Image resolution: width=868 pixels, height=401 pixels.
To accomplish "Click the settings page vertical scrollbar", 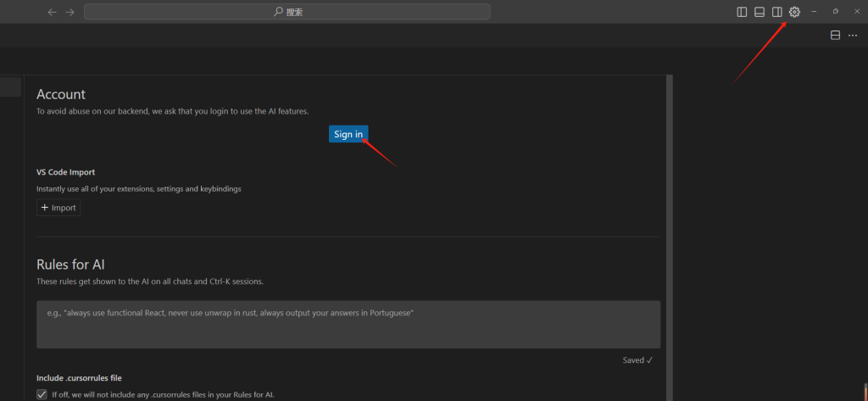I will [670, 237].
